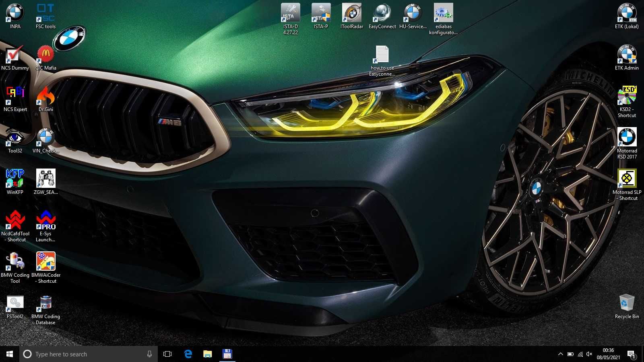Launch ISTA-D 4.27.22 shortcut

point(290,19)
